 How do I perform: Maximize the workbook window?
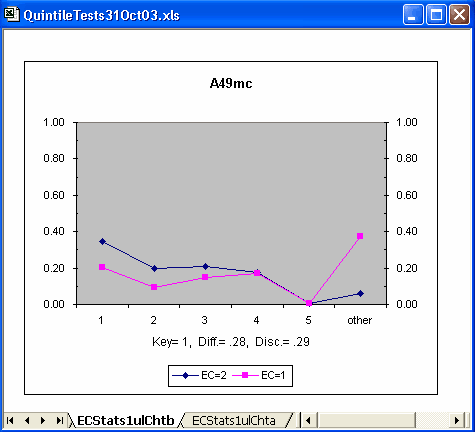click(436, 15)
